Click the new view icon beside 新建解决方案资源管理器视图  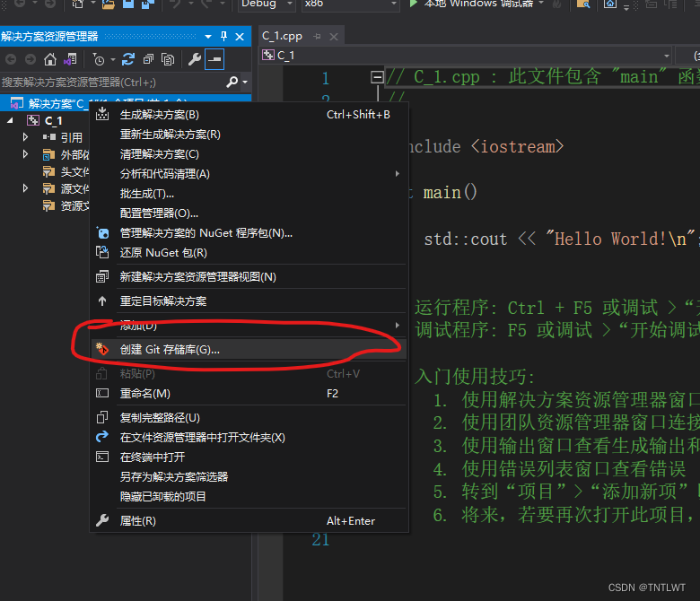[102, 276]
